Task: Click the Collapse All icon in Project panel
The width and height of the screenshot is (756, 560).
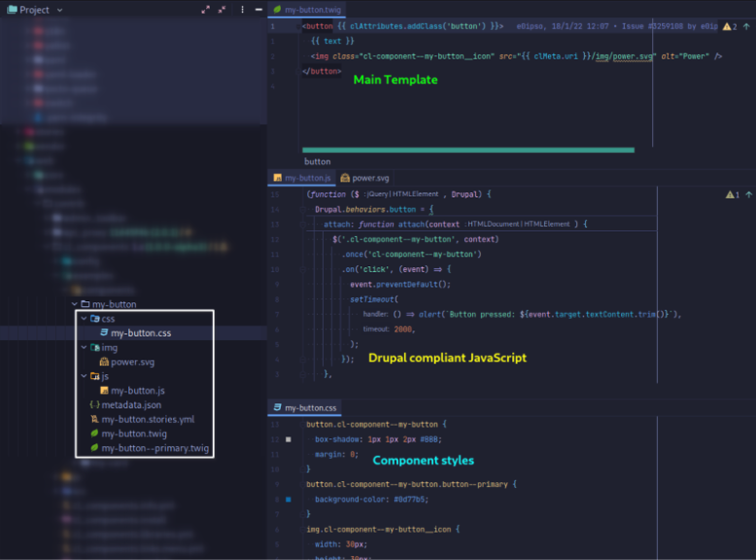Action: pos(223,10)
